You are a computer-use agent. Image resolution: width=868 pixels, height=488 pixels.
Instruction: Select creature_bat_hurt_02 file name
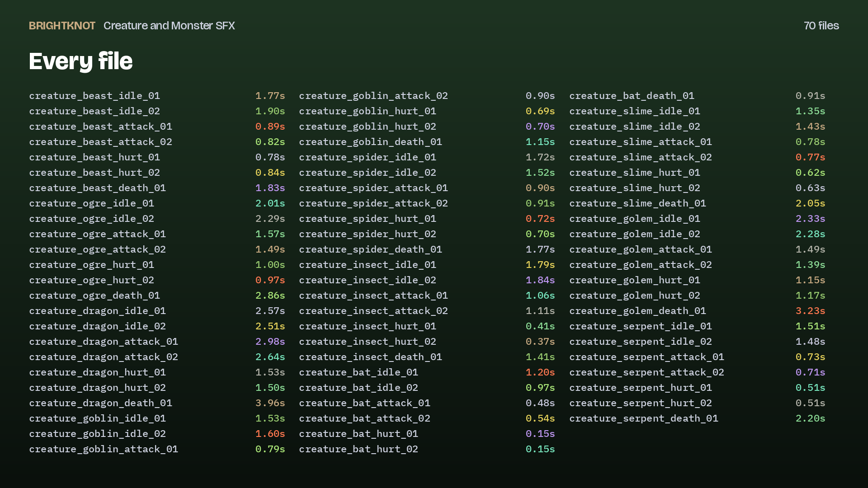pyautogui.click(x=359, y=449)
